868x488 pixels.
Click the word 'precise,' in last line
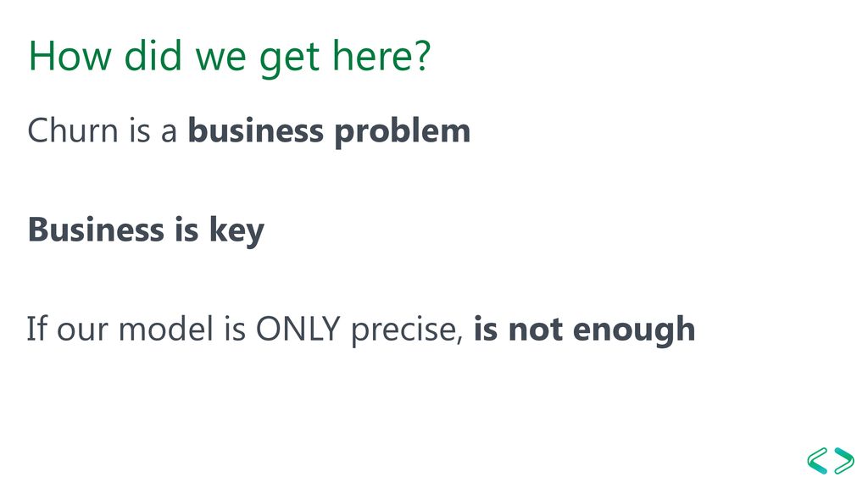pyautogui.click(x=407, y=331)
